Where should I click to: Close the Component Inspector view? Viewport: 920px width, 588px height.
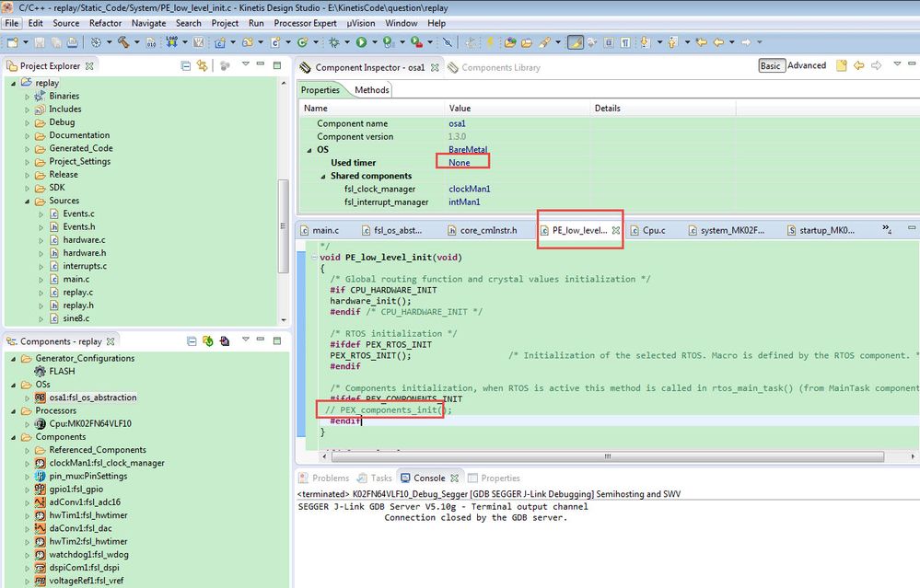pos(435,67)
